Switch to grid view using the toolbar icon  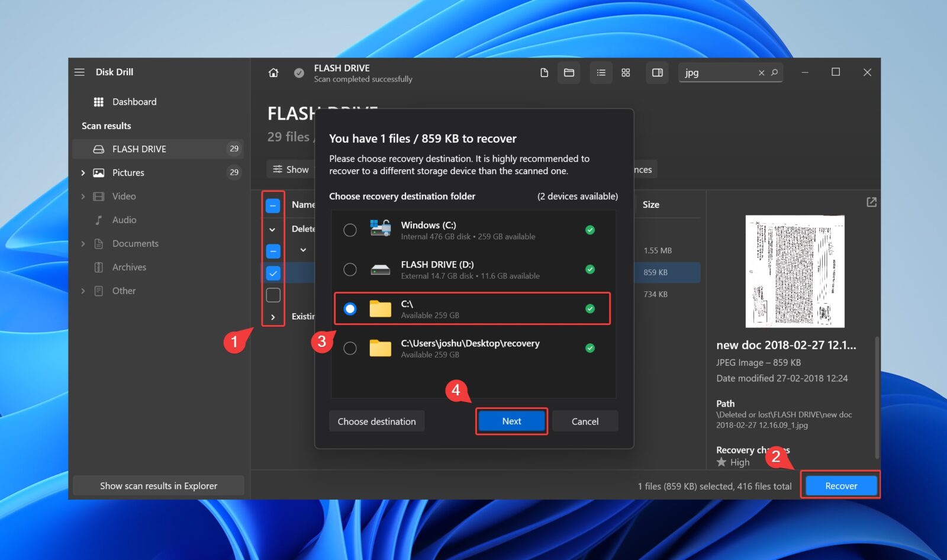click(626, 72)
